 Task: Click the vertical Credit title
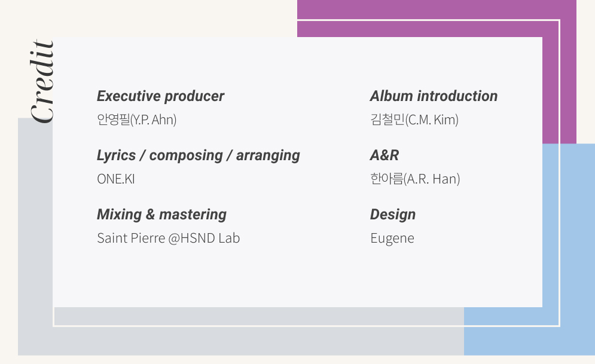point(42,82)
